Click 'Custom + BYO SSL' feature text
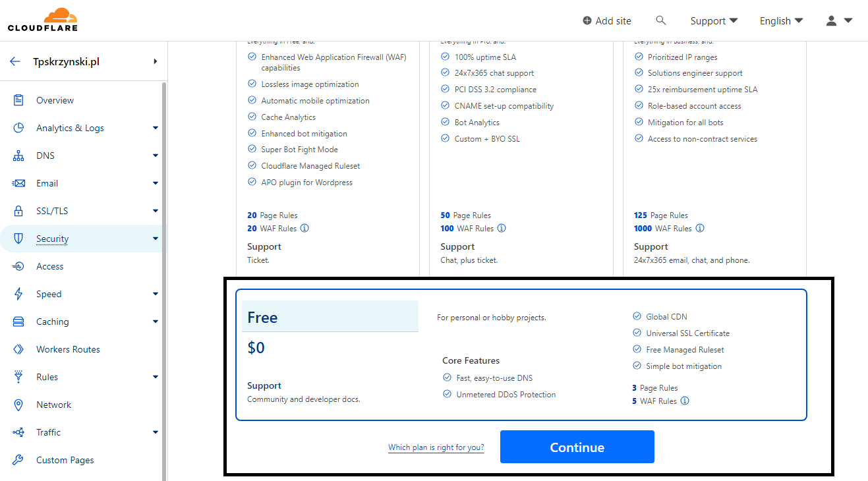Screen dimensions: 868x481 tap(487, 139)
